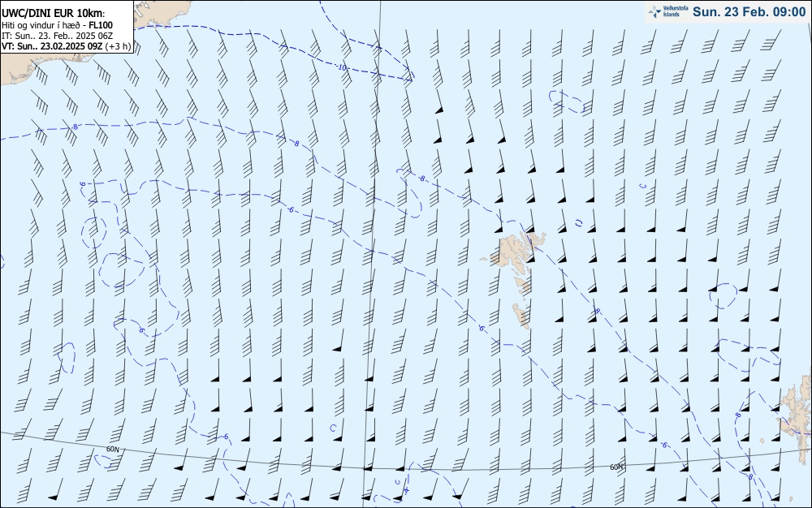Click the -10 isotherm contour label

pos(342,68)
